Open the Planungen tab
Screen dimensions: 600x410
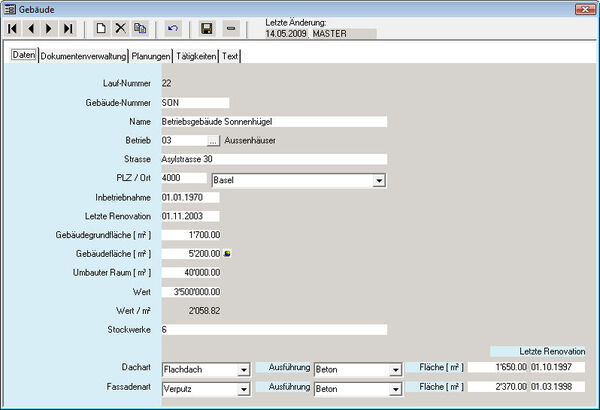[151, 56]
